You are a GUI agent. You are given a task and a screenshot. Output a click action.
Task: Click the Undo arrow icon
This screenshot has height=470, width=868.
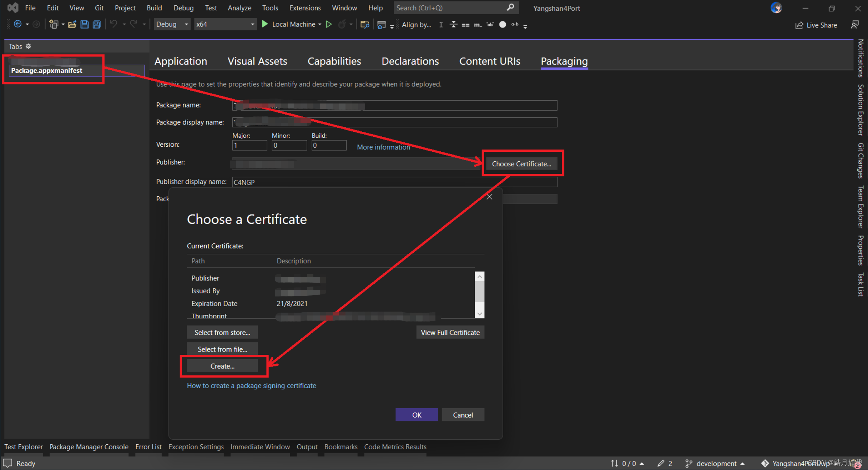click(113, 24)
